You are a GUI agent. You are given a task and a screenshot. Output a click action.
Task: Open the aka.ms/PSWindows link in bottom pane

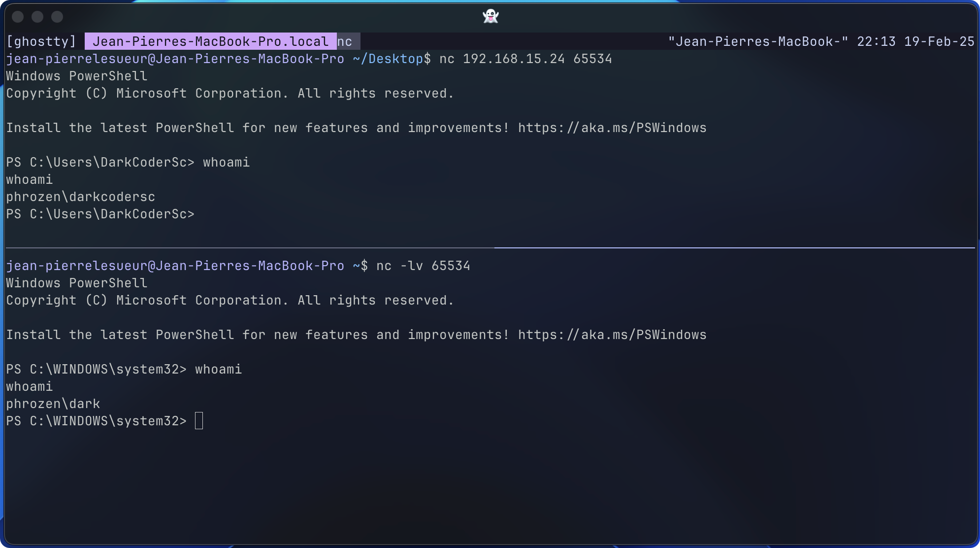pos(612,335)
